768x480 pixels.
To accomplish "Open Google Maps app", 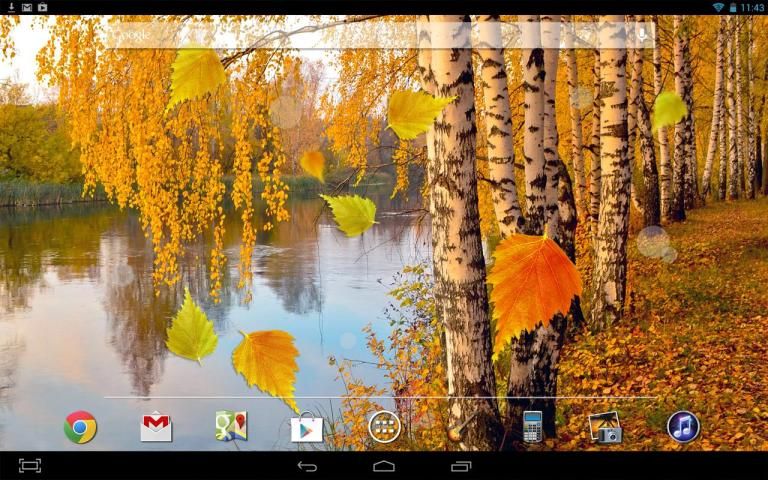I will [x=231, y=427].
